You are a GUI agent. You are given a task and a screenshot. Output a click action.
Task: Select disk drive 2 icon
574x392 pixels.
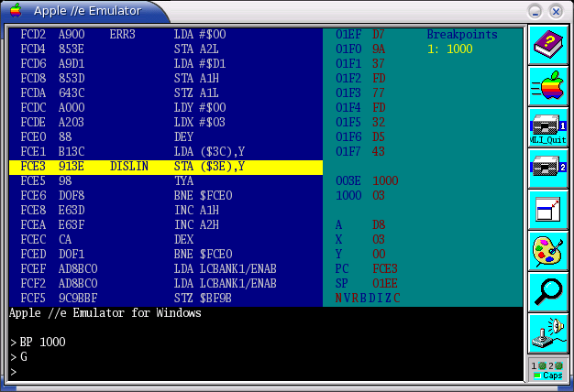point(548,169)
